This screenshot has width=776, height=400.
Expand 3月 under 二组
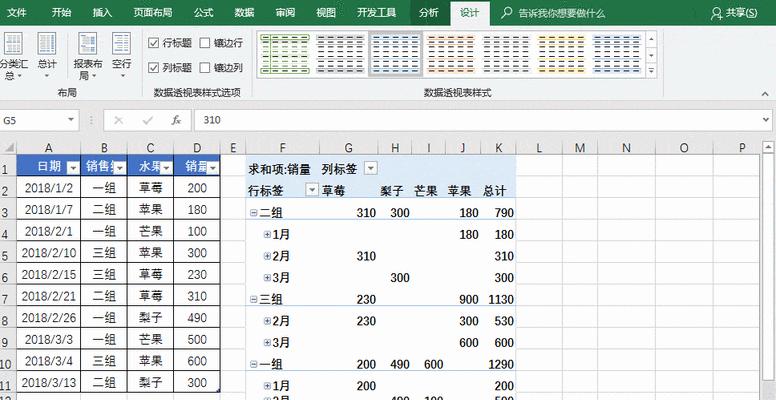tap(267, 278)
